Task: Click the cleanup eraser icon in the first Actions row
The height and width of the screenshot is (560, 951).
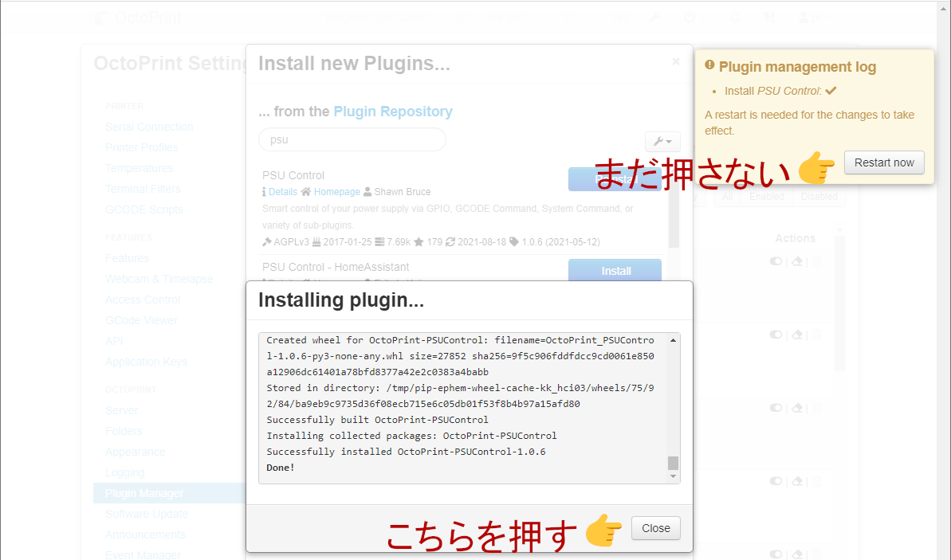Action: point(798,261)
